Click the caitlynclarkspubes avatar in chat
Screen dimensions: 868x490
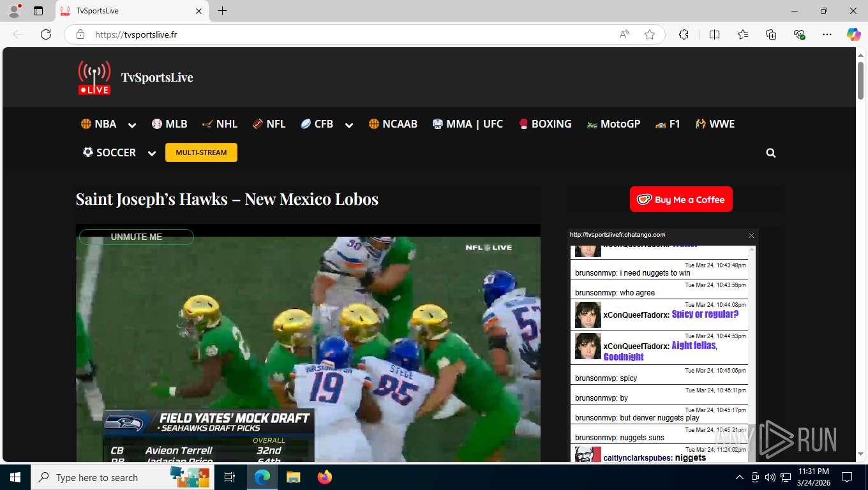[588, 454]
